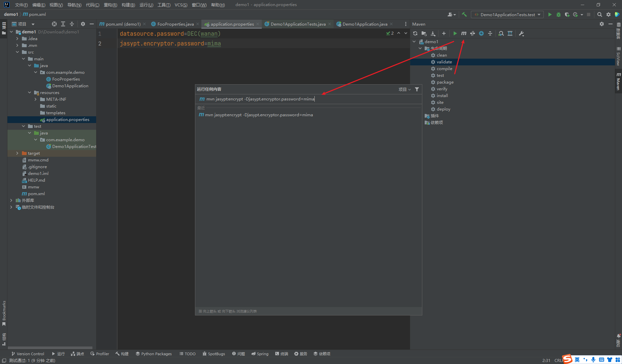Filter Run Anything results icon

(x=417, y=89)
